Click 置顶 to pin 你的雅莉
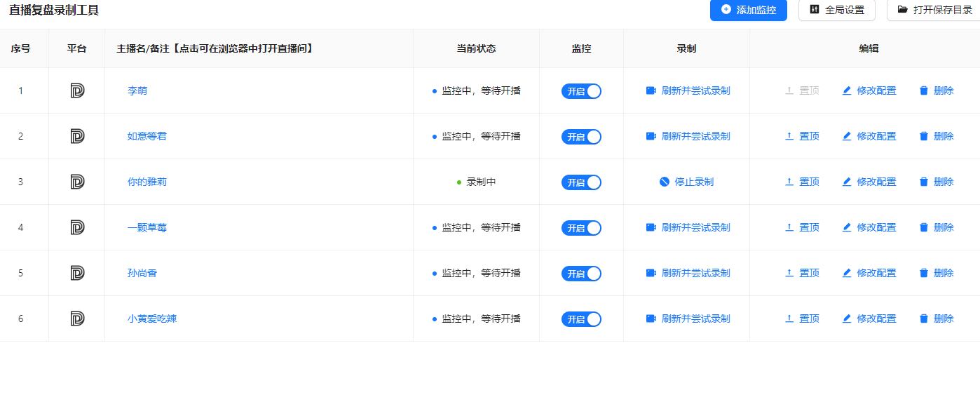980x416 pixels. [810, 182]
